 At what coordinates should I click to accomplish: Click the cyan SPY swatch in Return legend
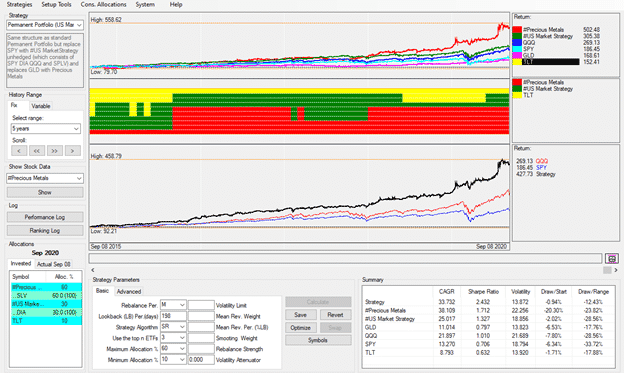(517, 49)
